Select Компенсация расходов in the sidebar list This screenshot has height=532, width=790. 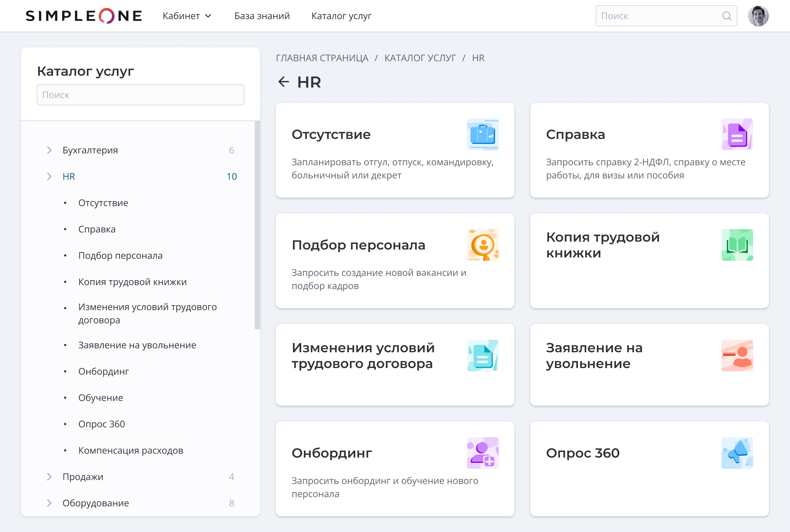click(131, 450)
